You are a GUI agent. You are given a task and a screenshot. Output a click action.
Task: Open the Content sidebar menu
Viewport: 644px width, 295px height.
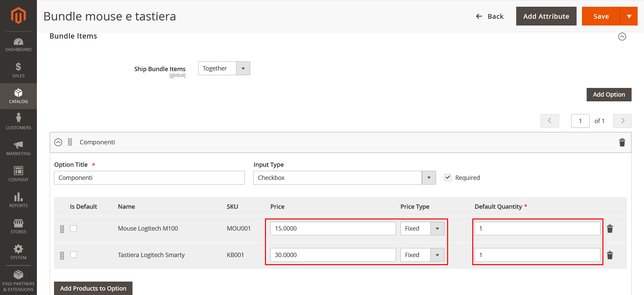[x=18, y=174]
